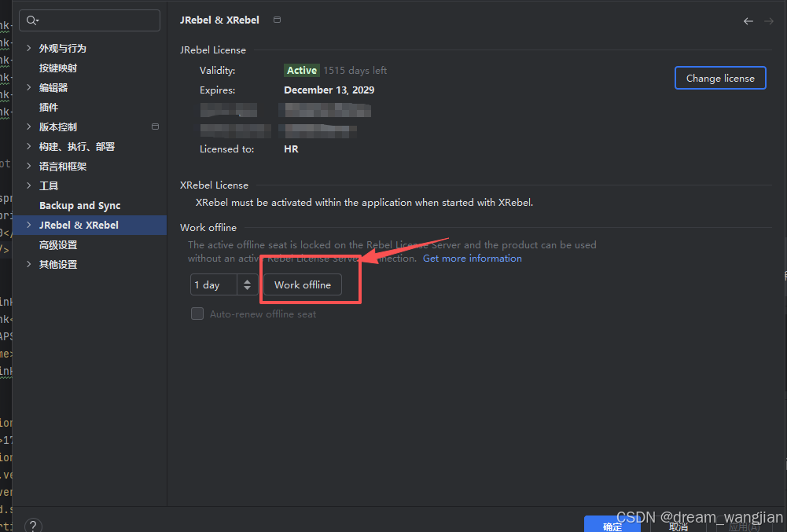Open the 插件 settings page
Image resolution: width=787 pixels, height=532 pixels.
[x=49, y=107]
